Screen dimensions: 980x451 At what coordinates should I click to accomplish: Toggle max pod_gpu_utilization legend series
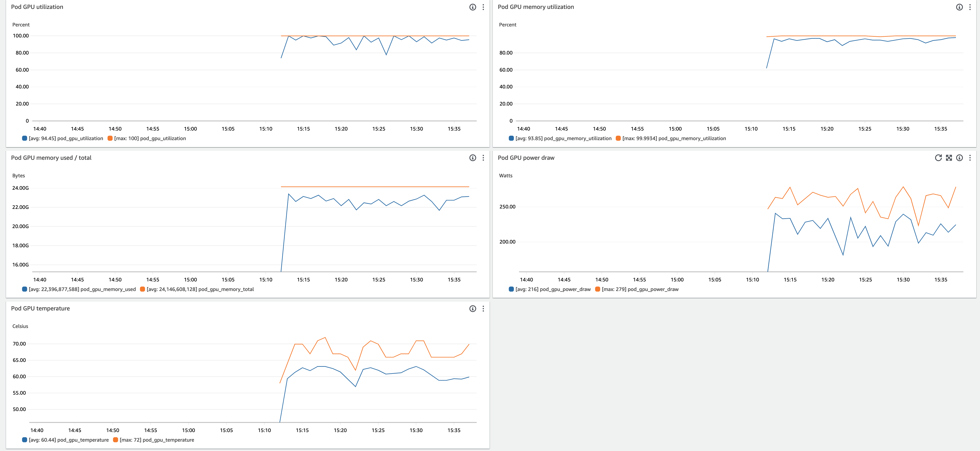pyautogui.click(x=150, y=138)
